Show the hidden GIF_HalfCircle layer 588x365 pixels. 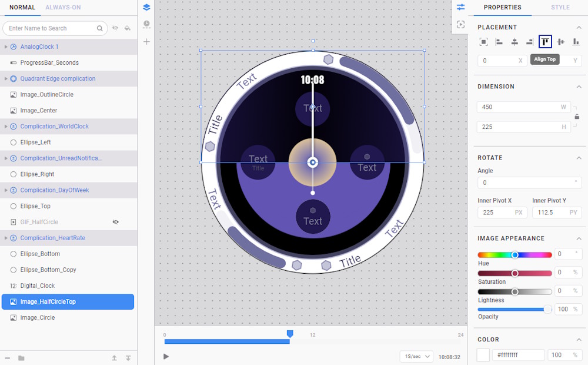click(x=116, y=222)
